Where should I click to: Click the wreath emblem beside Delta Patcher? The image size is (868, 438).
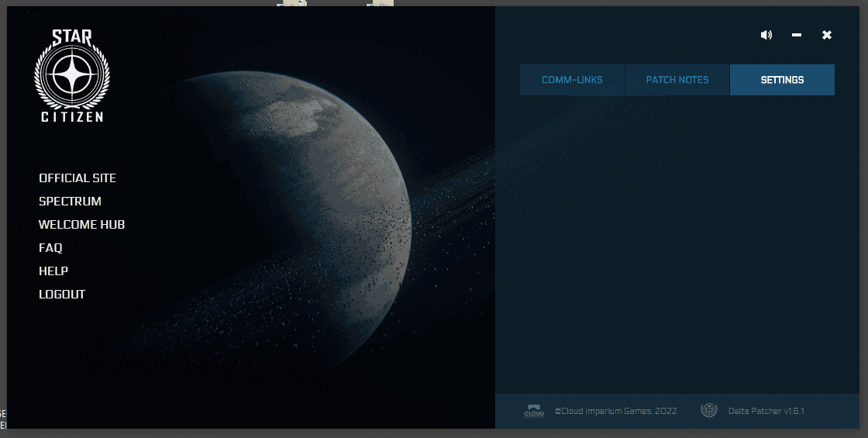(709, 410)
